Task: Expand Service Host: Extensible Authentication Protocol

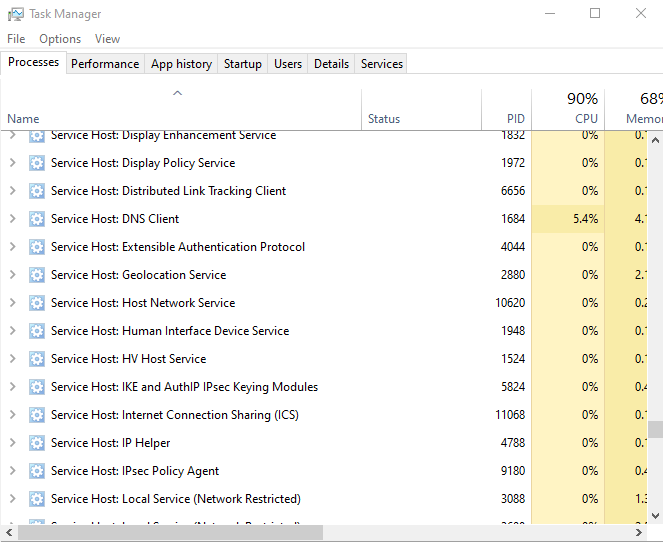Action: click(13, 246)
